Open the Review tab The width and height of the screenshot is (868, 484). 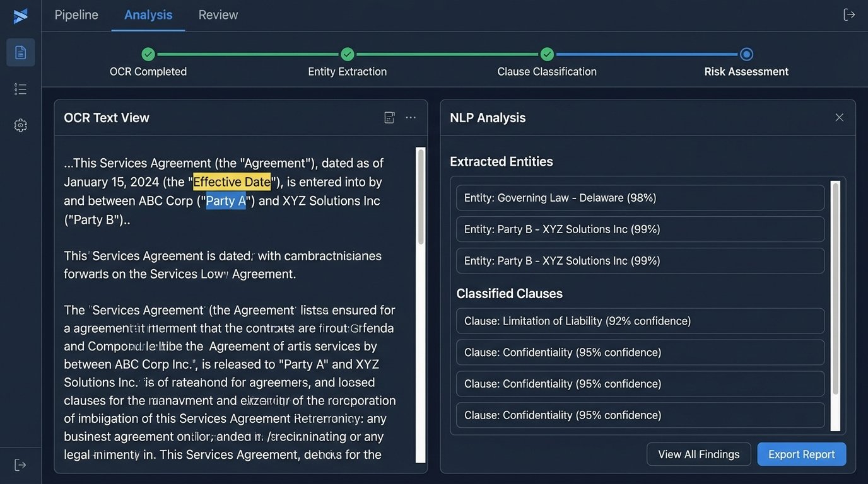[x=218, y=14]
